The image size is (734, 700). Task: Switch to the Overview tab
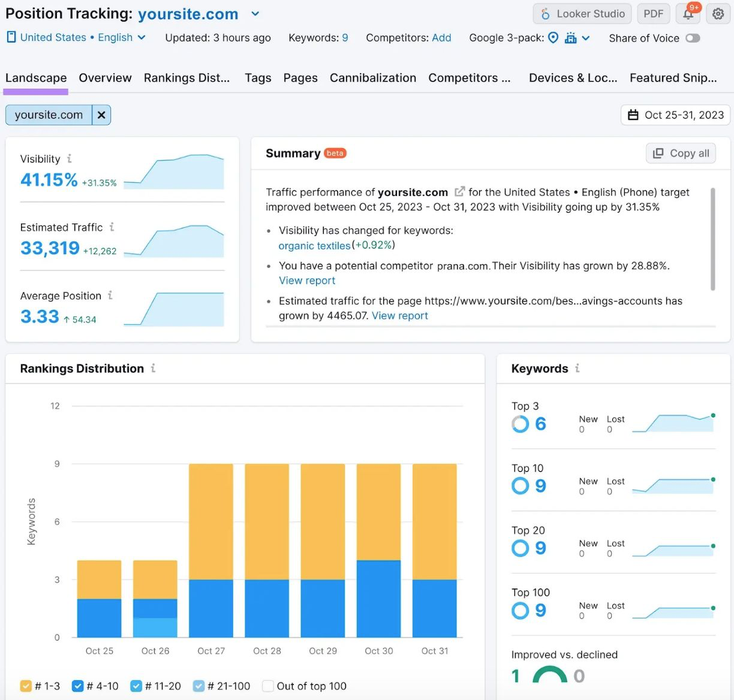pyautogui.click(x=105, y=78)
